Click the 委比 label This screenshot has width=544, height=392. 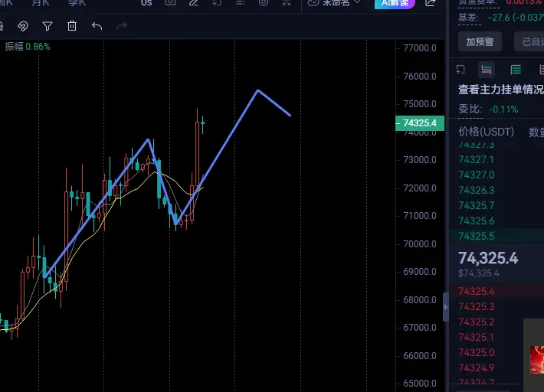point(470,109)
